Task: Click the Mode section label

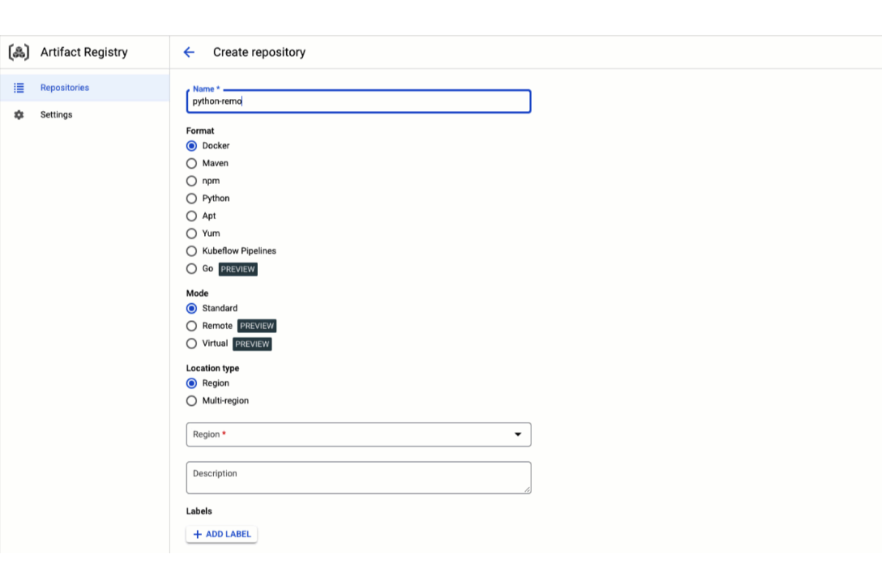Action: (x=197, y=293)
